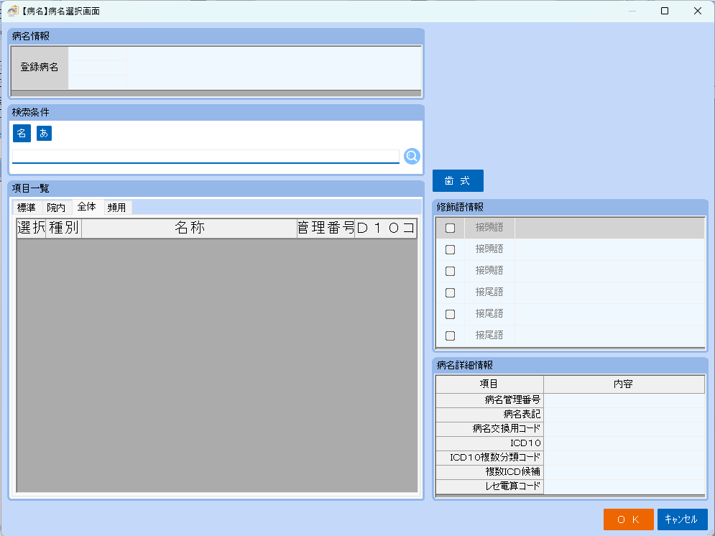Image resolution: width=715 pixels, height=536 pixels.
Task: Click the キャンセル button
Action: pos(682,519)
